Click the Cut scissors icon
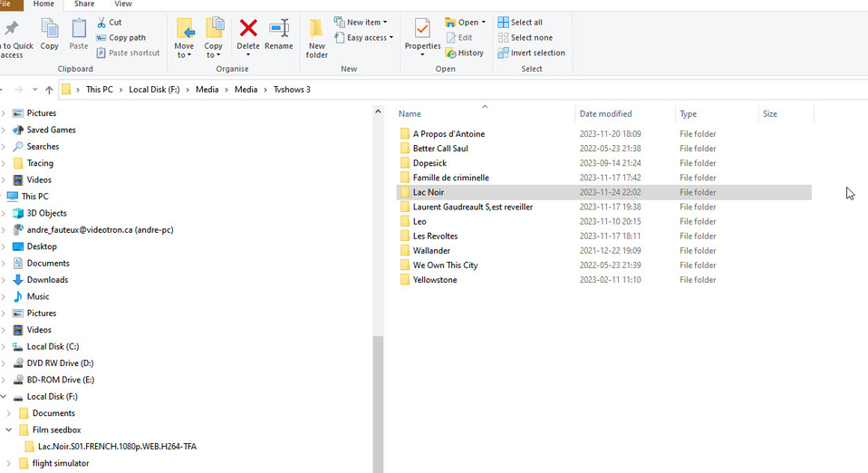Viewport: 868px width, 473px height. click(x=101, y=22)
